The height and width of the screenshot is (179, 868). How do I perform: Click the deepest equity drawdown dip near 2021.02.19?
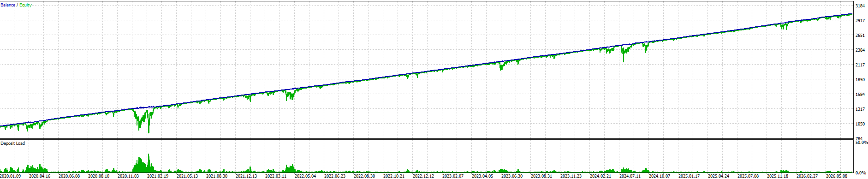point(149,131)
